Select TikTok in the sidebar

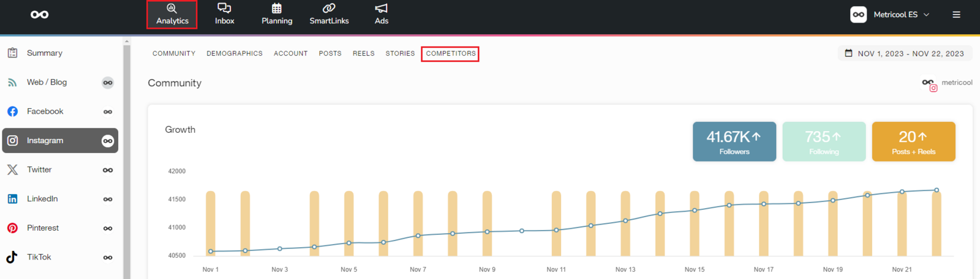pyautogui.click(x=39, y=257)
